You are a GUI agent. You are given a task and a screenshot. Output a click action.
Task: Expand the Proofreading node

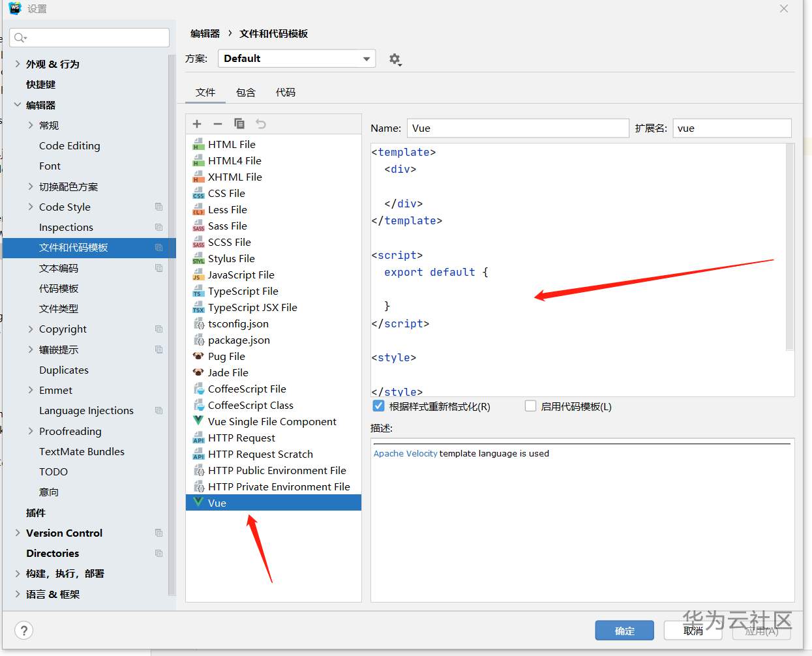[x=31, y=431]
